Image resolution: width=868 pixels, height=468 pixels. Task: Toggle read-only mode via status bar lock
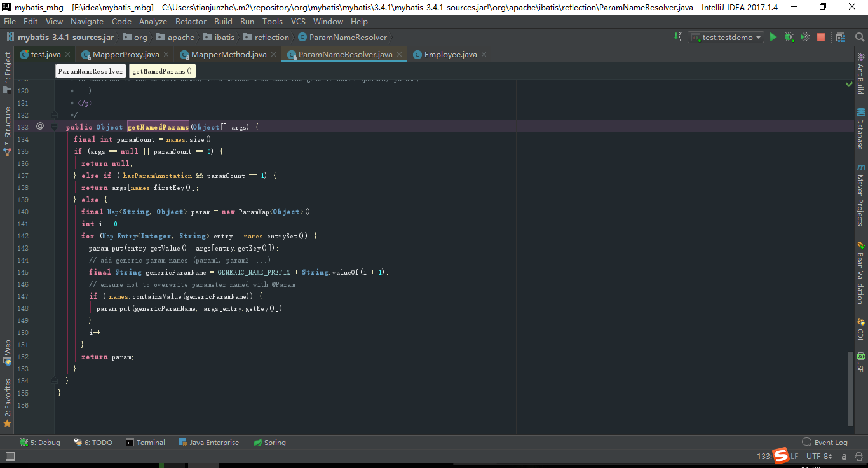tap(845, 456)
